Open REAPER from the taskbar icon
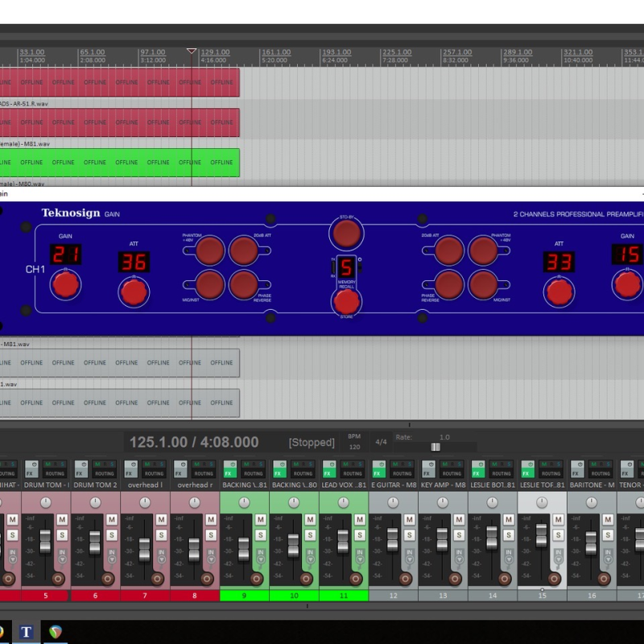 tap(56, 632)
